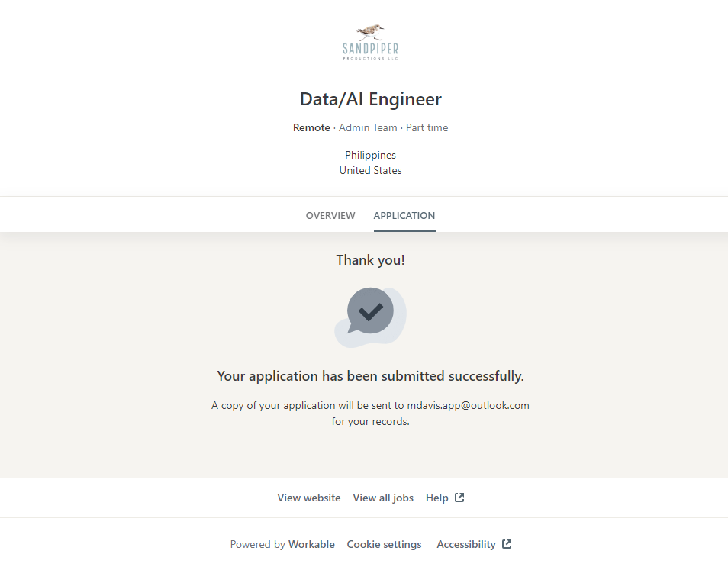This screenshot has height=570, width=728.
Task: Click the external link icon beside Accessibility
Action: pos(507,544)
